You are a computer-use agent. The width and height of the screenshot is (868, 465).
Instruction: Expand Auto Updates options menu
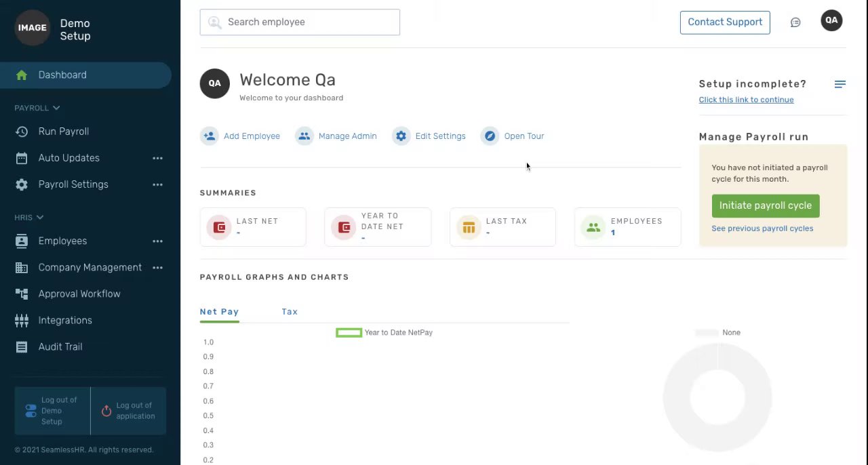tap(157, 158)
